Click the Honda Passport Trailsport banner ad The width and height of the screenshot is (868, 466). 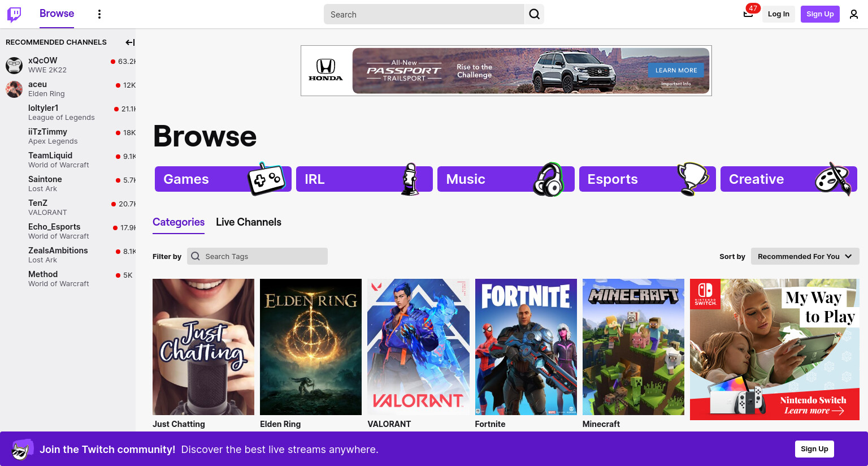click(x=506, y=71)
